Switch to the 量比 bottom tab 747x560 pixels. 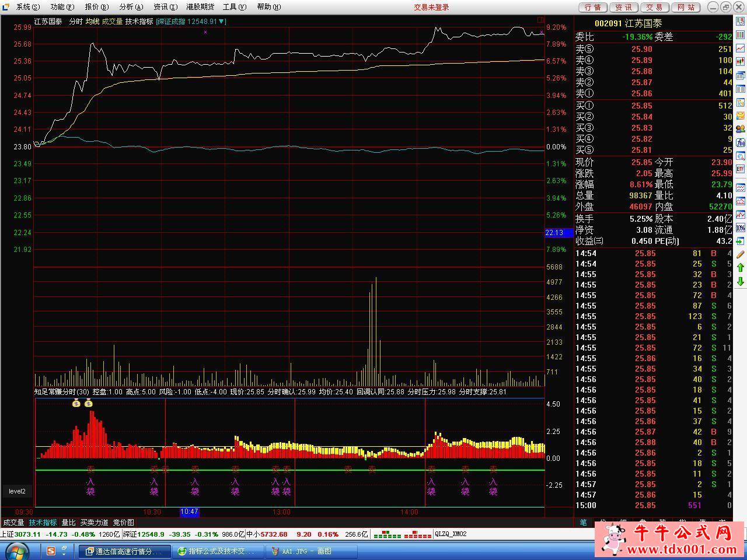tap(68, 523)
